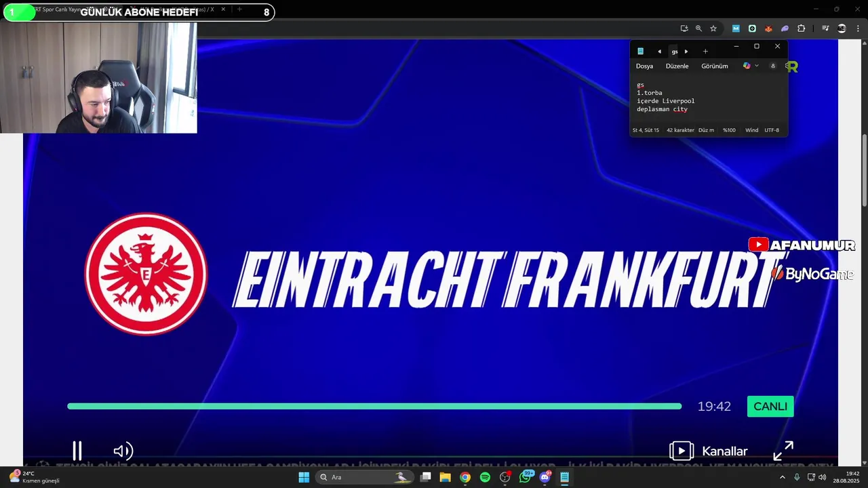Open OBS Studio from the taskbar
Screen dimensions: 868x488
(505, 477)
